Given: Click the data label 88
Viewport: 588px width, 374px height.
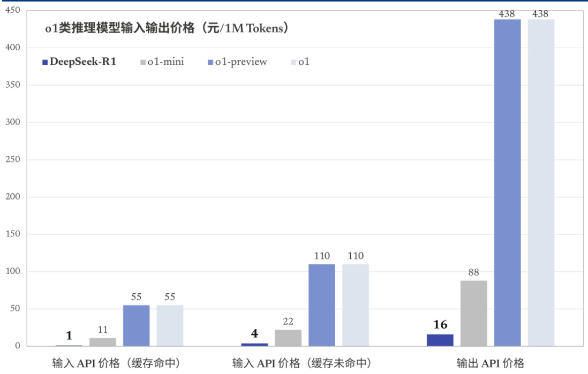Looking at the screenshot, I should click(473, 272).
